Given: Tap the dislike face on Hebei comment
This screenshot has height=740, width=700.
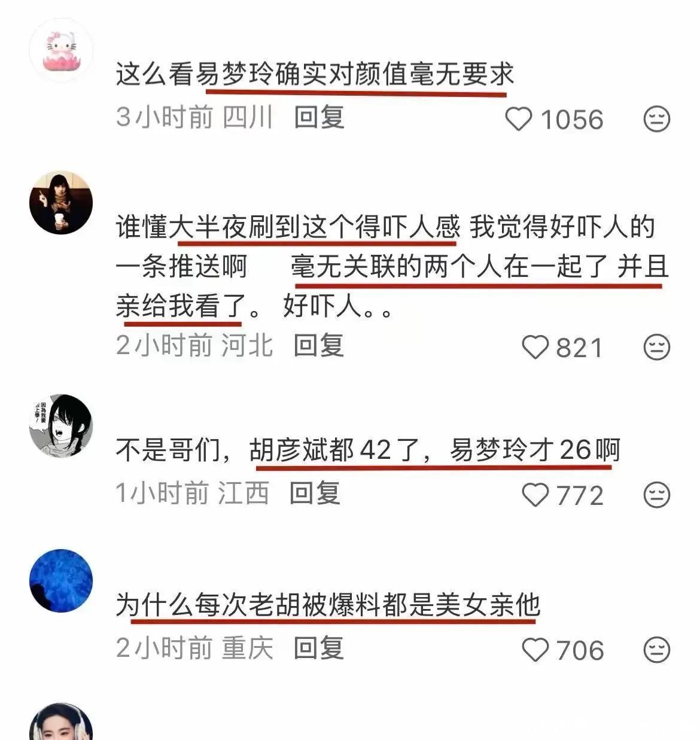Looking at the screenshot, I should click(657, 348).
